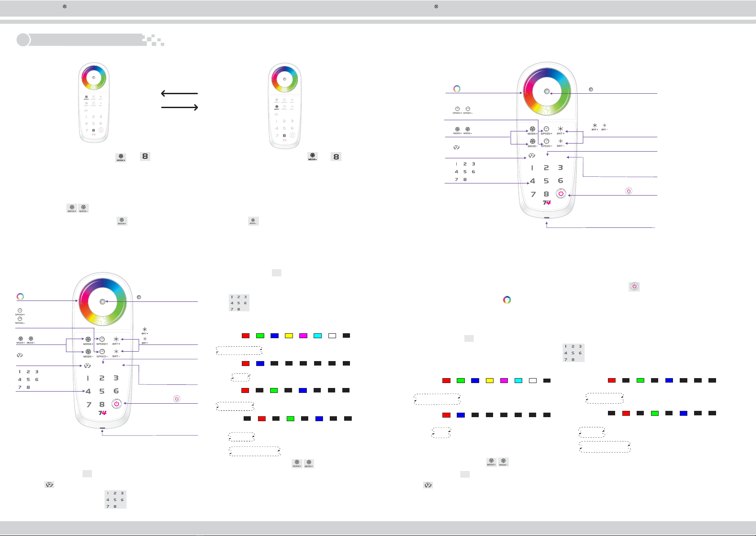Click auto-play cycle icon on top-right remote

point(532,156)
